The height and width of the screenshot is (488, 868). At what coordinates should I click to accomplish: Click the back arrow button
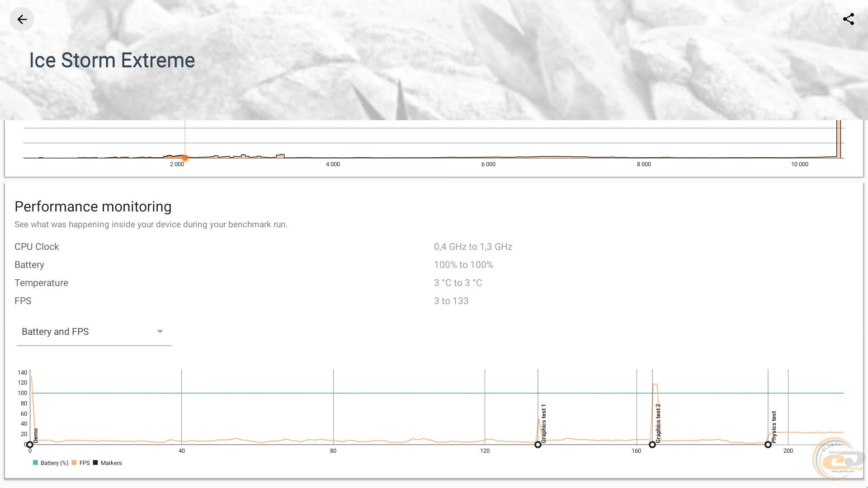point(22,19)
